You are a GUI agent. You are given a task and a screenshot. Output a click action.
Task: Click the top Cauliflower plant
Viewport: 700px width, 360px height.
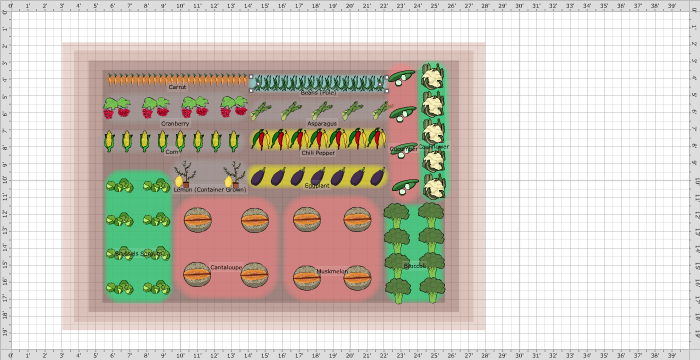point(432,76)
